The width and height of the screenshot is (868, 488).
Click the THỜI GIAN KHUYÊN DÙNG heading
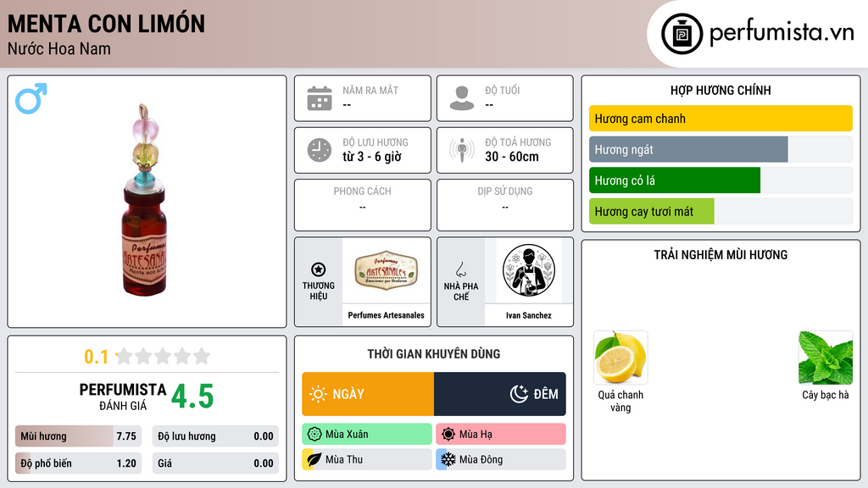click(x=434, y=354)
